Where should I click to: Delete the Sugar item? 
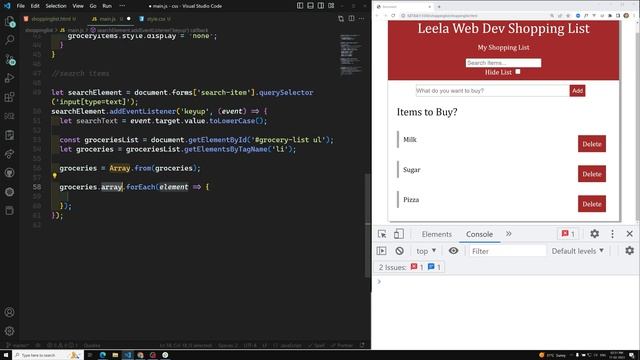591,174
